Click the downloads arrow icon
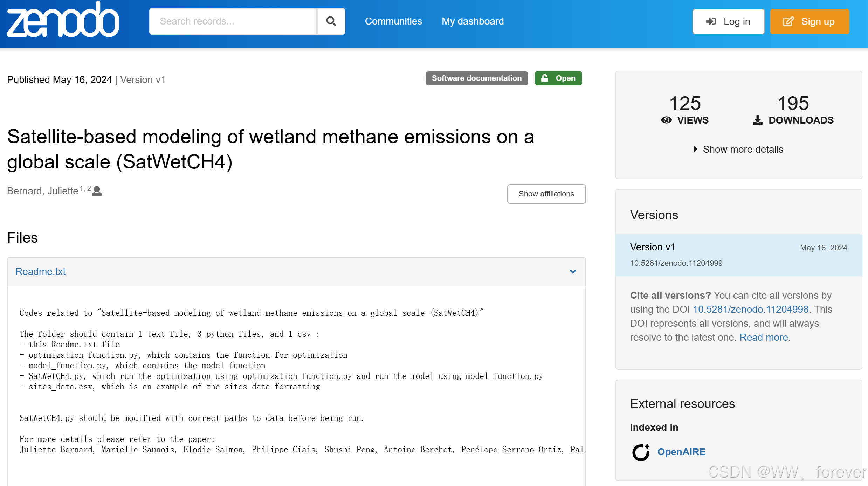Image resolution: width=868 pixels, height=486 pixels. (757, 120)
